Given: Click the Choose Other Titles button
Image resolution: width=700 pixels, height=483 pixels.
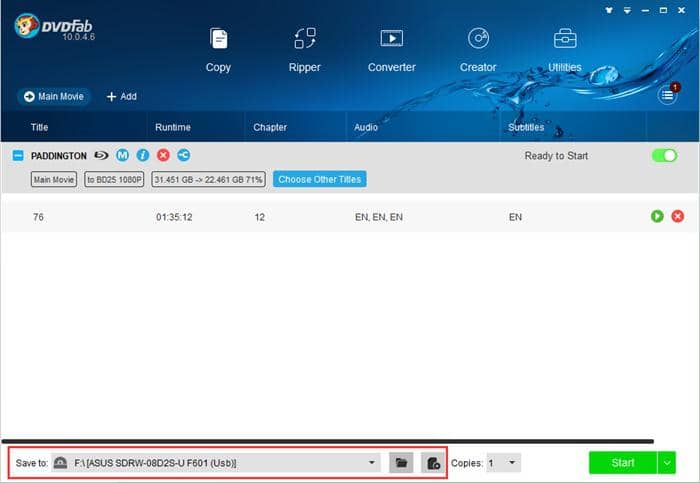Looking at the screenshot, I should pyautogui.click(x=319, y=179).
